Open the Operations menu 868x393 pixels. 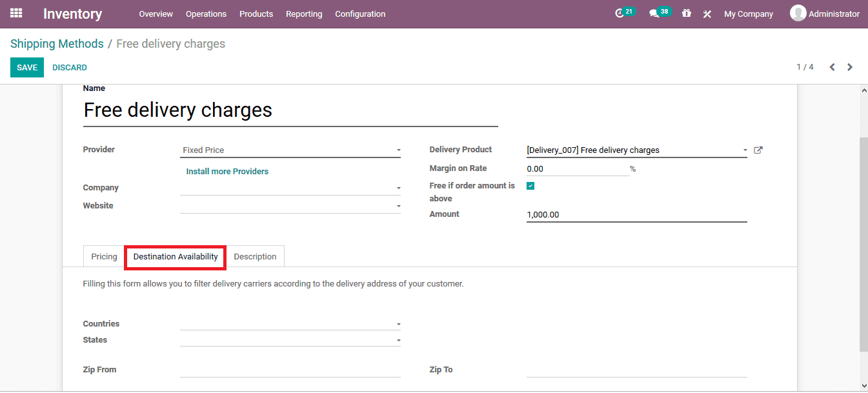(x=206, y=14)
